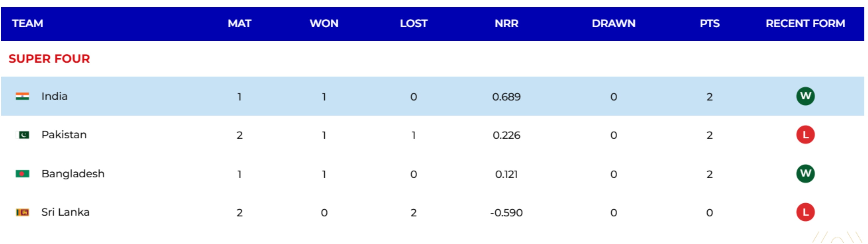Click the MAT column header

click(x=240, y=24)
